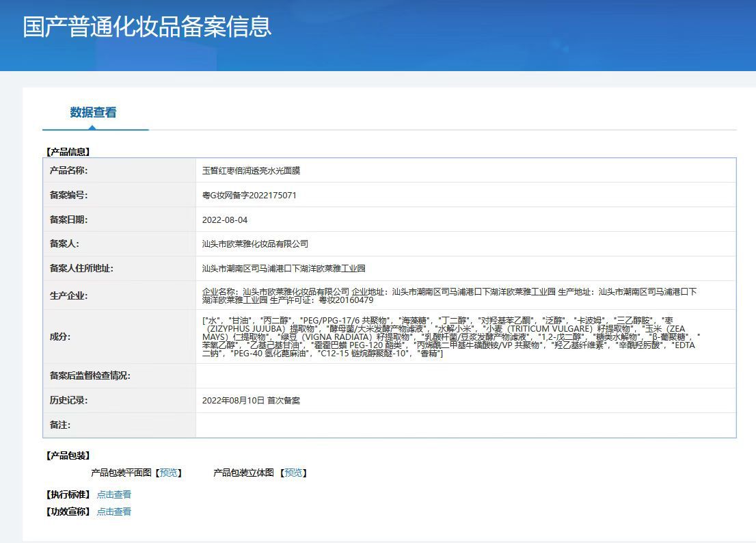Click the 备案人: row label

[x=64, y=244]
